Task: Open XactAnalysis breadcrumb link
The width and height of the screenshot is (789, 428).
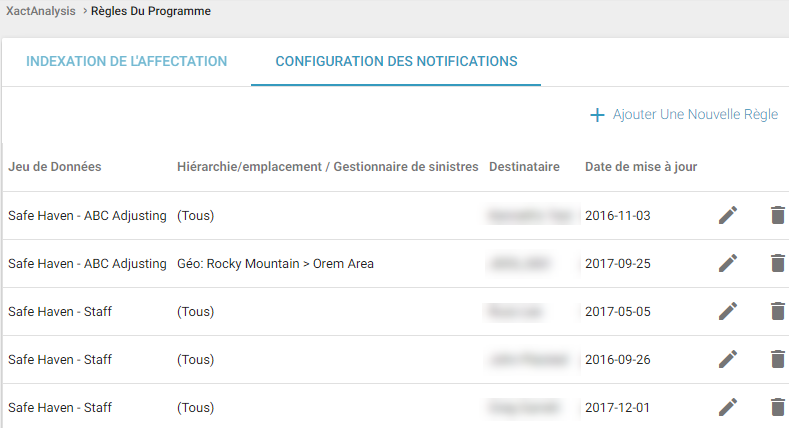Action: pos(39,11)
